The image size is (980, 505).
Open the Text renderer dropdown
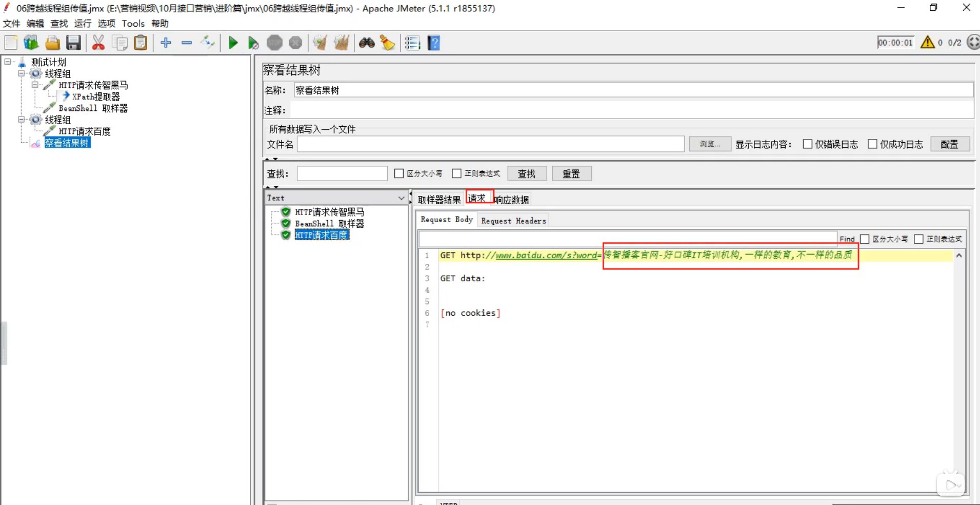click(336, 198)
